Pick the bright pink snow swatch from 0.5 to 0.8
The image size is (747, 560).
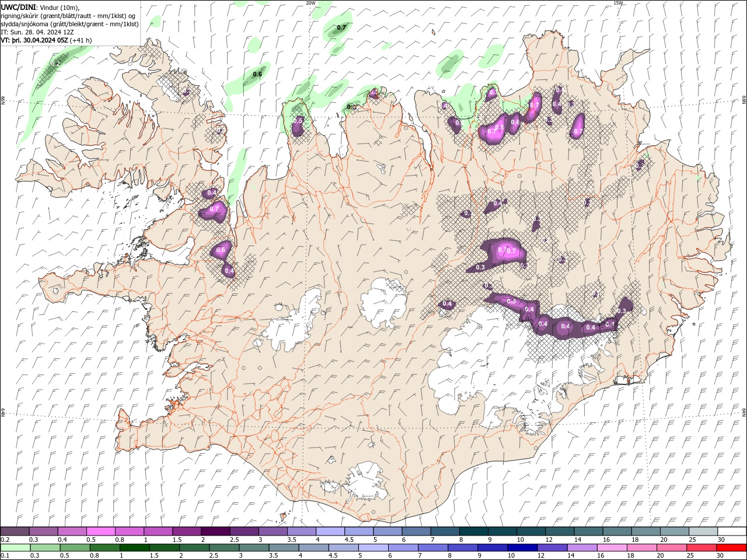click(100, 531)
